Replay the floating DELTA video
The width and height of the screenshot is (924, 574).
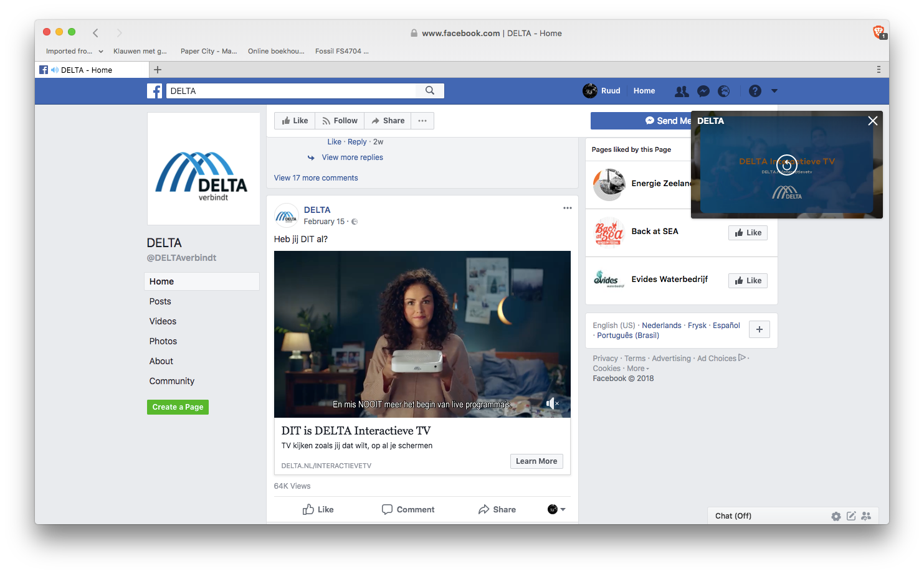(786, 165)
